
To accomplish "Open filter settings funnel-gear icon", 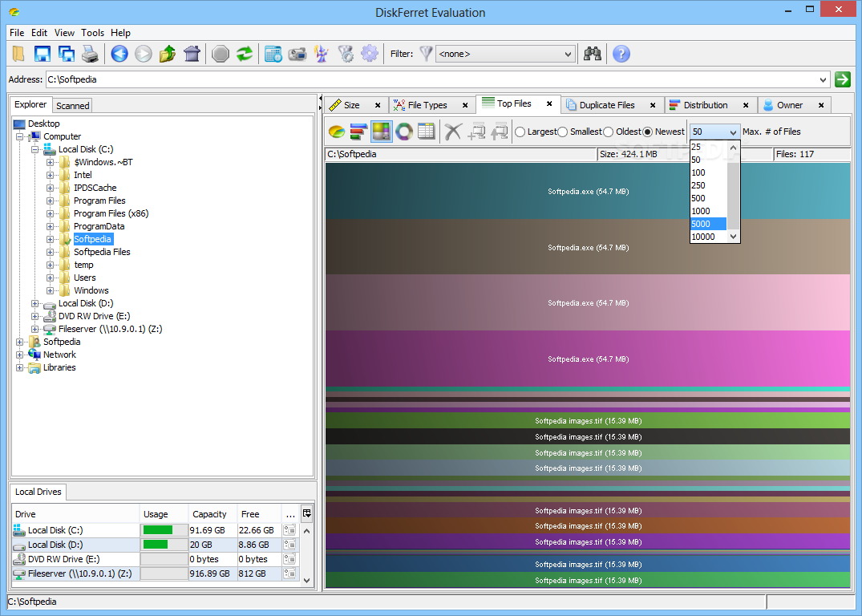I will pos(346,54).
